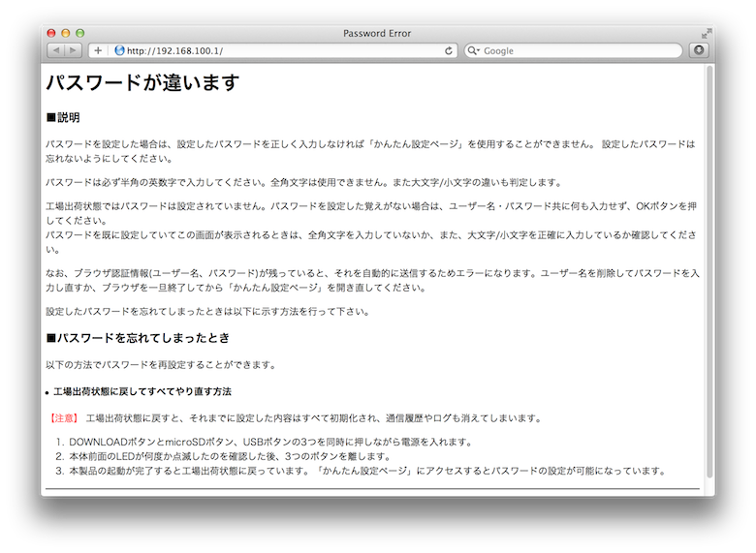
Task: Click the sentence starting パスワードを既に設定していて
Action: [x=371, y=242]
